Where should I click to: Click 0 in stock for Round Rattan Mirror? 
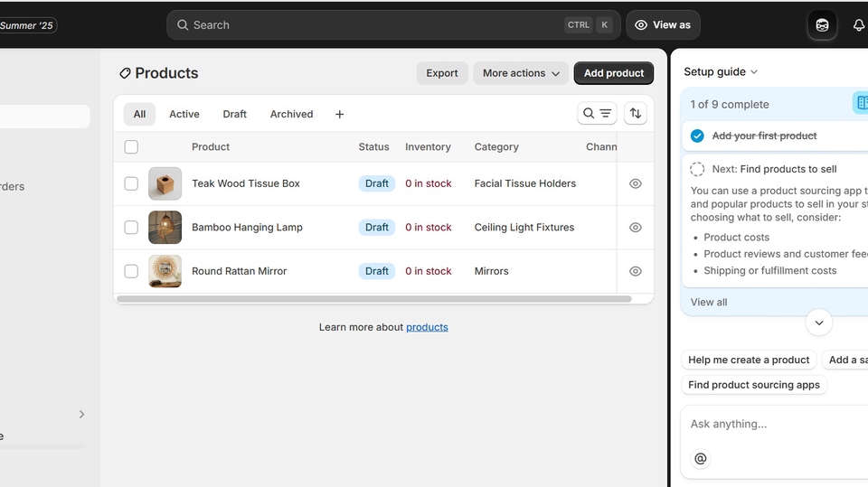click(428, 271)
